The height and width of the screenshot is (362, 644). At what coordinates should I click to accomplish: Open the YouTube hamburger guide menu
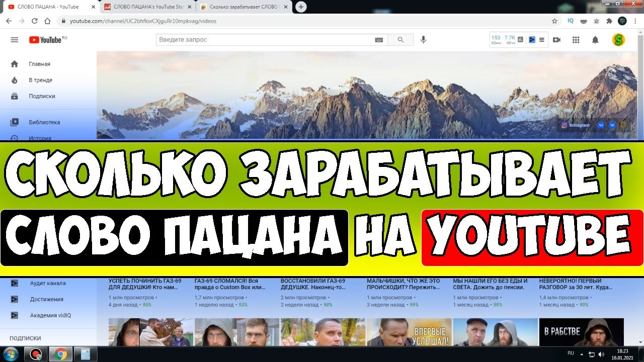coord(15,40)
